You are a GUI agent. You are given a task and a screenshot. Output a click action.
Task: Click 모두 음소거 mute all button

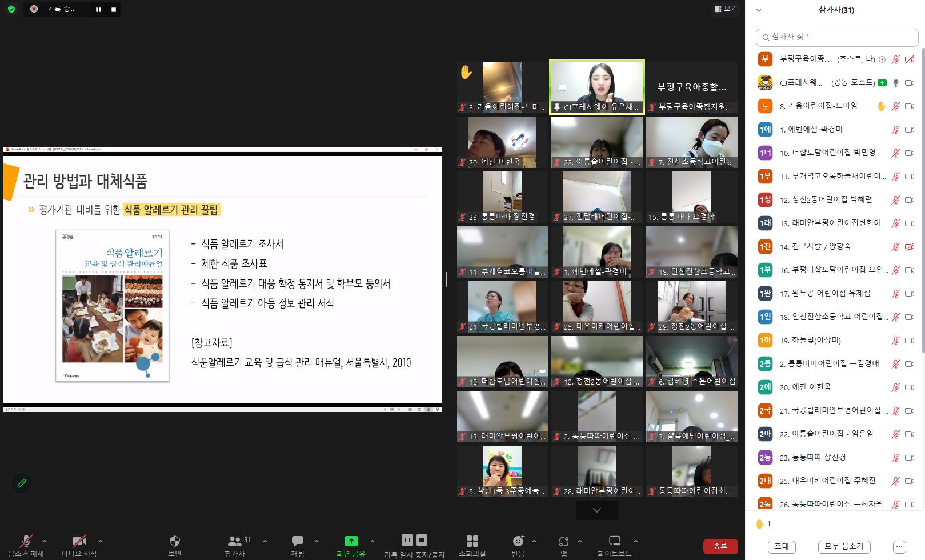point(844,546)
